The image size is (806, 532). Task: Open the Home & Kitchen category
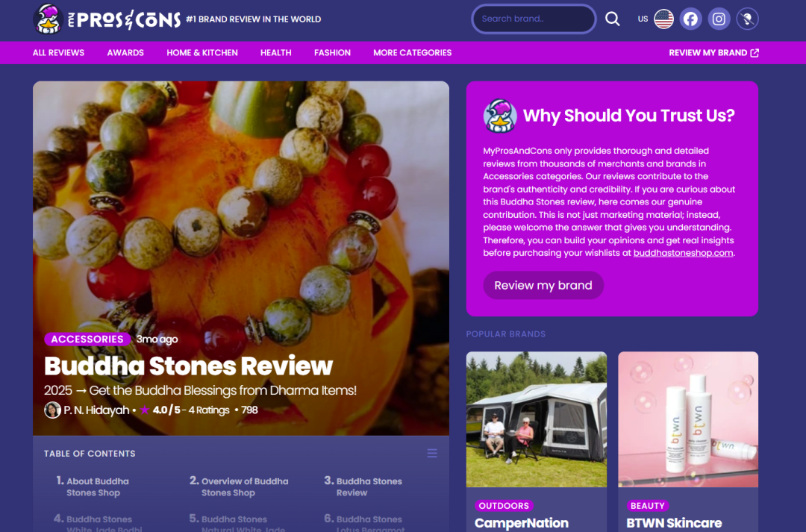[x=202, y=52]
